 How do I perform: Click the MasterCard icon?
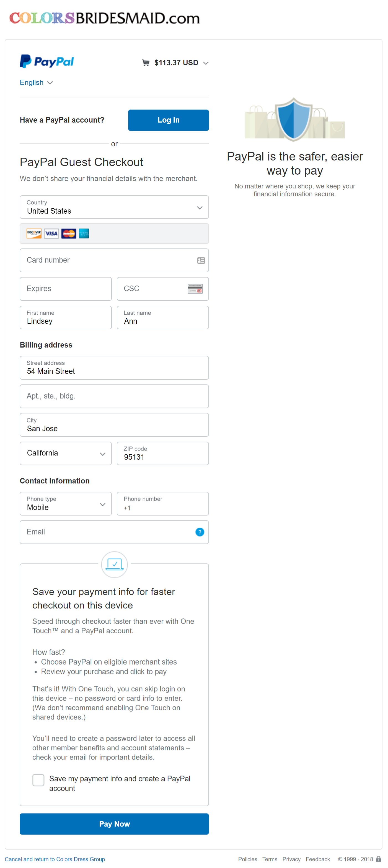(69, 234)
